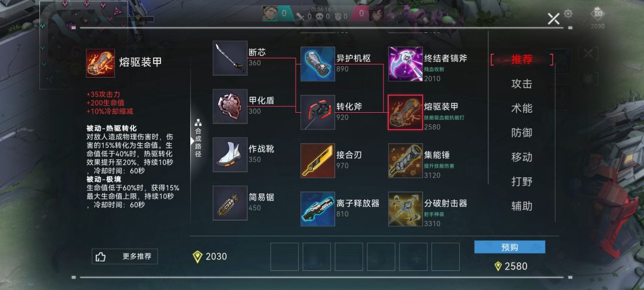This screenshot has width=644, height=290.
Task: Pick the 简易锯 saw item icon
Action: [230, 203]
